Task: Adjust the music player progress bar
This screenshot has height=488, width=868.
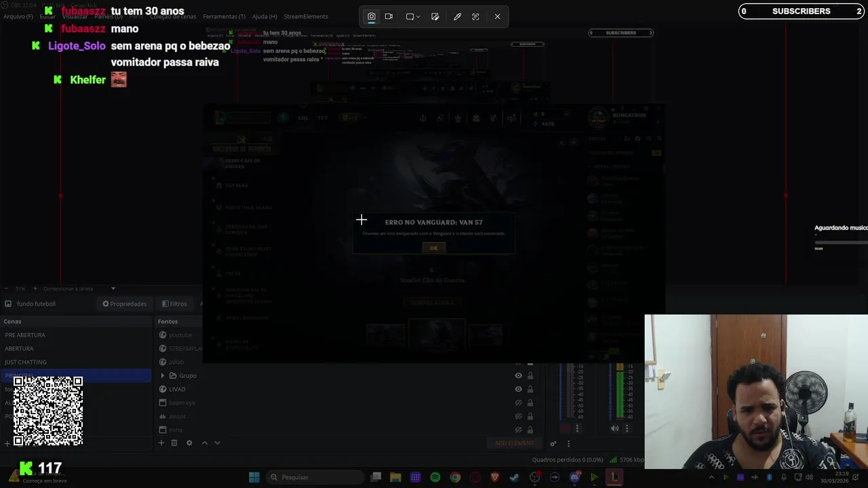Action: pos(841,243)
